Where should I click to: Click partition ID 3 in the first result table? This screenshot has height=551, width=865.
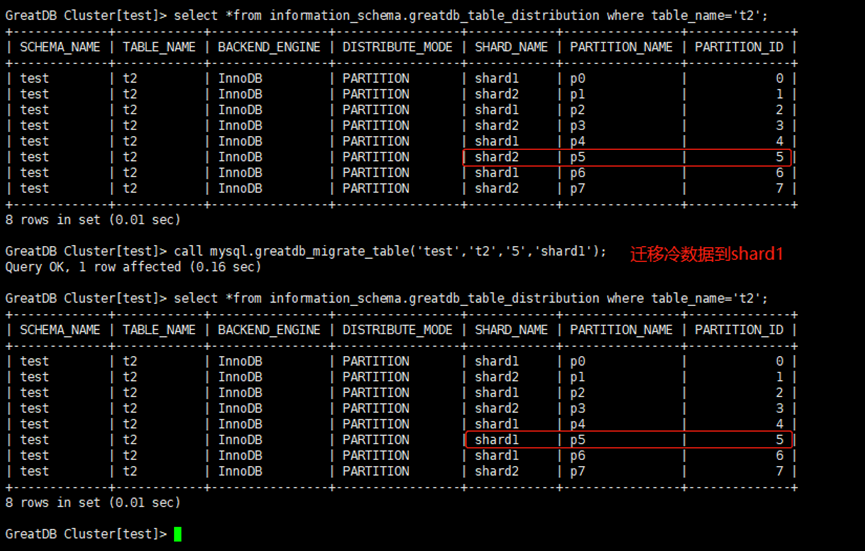pos(779,126)
